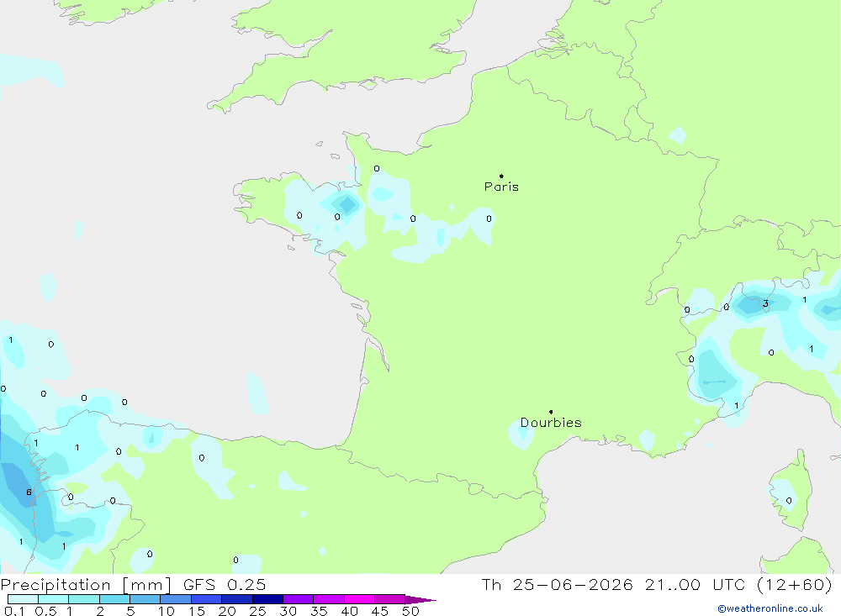Pick the 40–45 mm magenta legend swatch

tap(359, 599)
